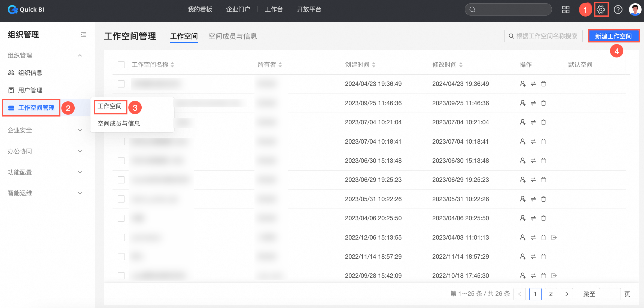Check the row created 2022/11/14 18:57:29
The image size is (644, 308).
tap(121, 256)
